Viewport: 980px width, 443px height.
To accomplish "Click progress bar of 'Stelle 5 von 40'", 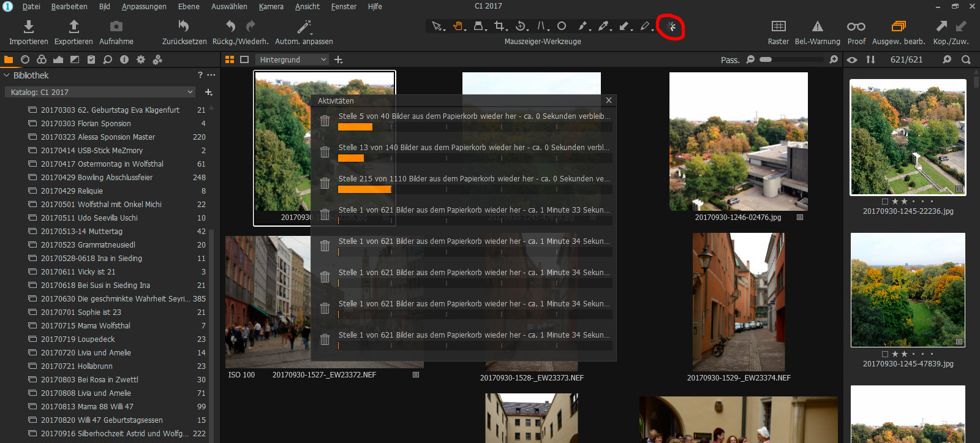I will 475,127.
